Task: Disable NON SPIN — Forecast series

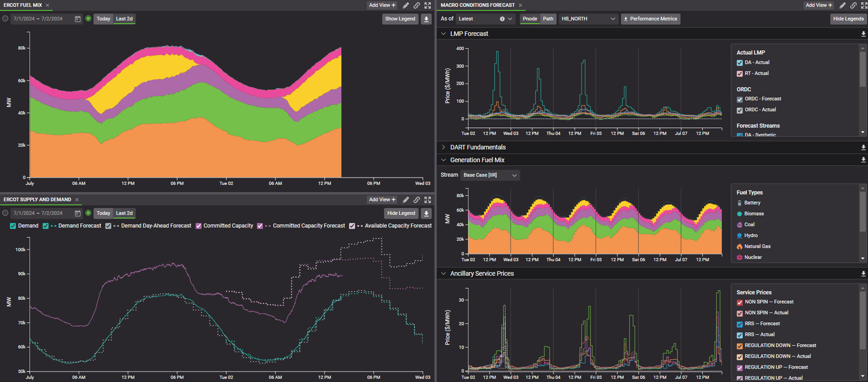Action: tap(739, 302)
